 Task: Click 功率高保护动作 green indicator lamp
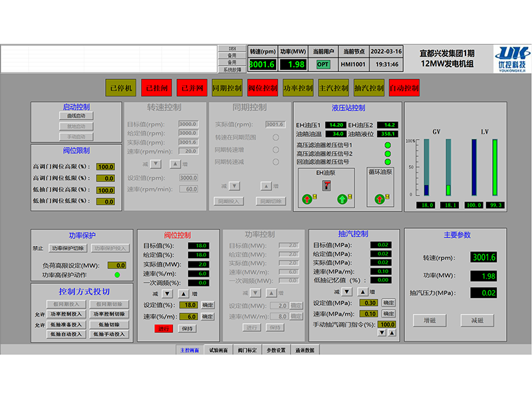pyautogui.click(x=117, y=275)
